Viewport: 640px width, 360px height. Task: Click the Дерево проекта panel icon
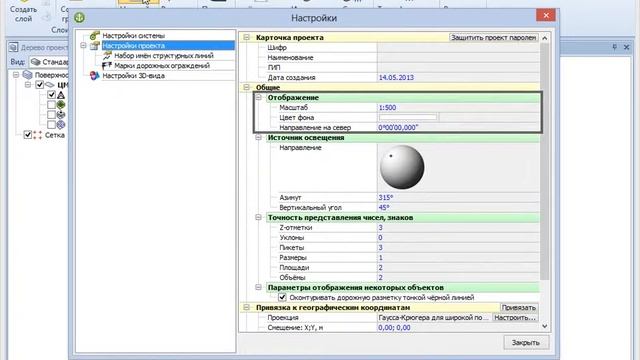tap(13, 48)
